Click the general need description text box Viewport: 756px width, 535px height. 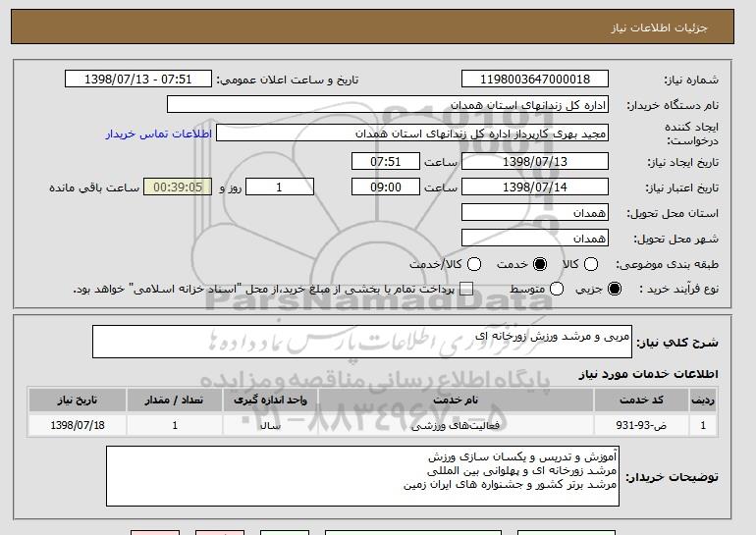pos(362,342)
